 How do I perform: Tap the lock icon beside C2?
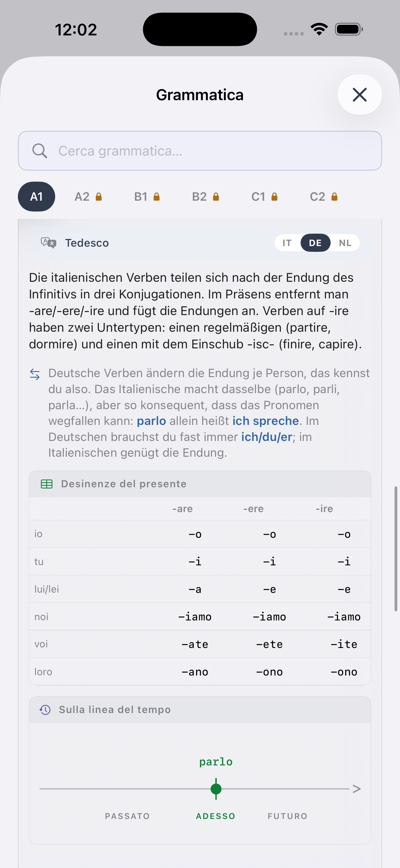coord(334,196)
